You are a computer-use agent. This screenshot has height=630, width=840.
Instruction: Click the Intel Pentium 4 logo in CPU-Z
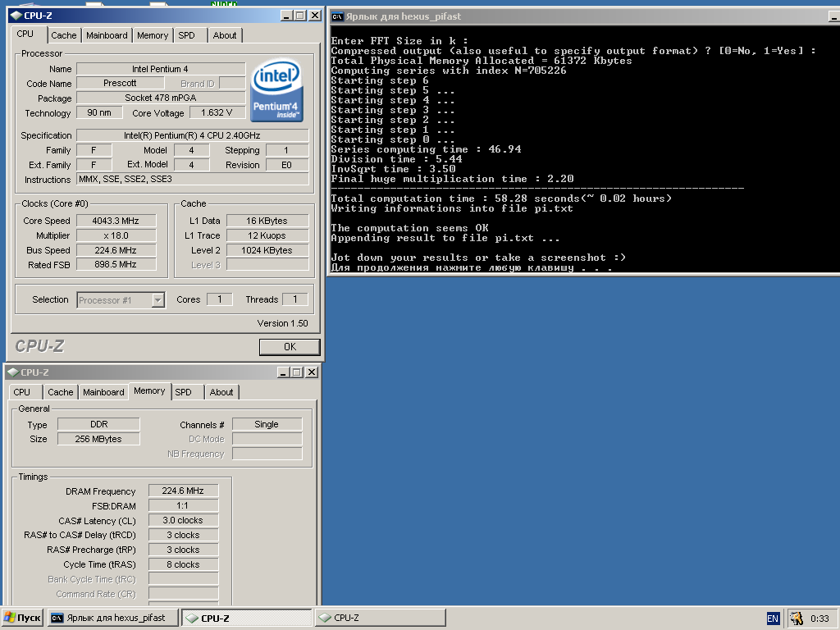[276, 90]
